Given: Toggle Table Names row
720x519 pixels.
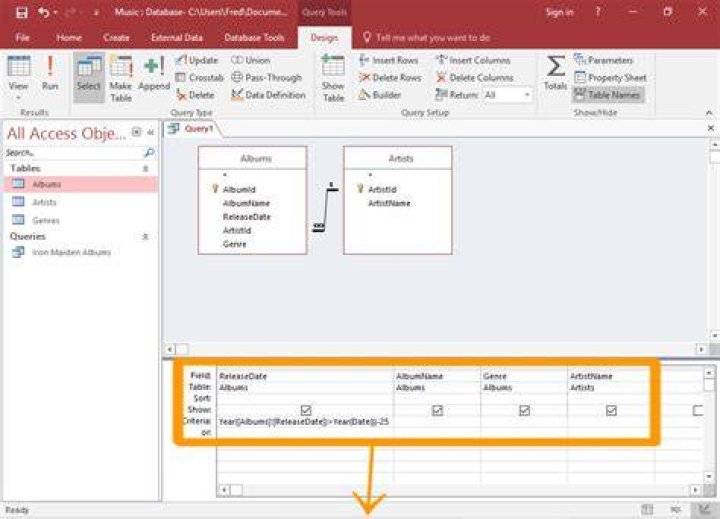Looking at the screenshot, I should tap(608, 95).
